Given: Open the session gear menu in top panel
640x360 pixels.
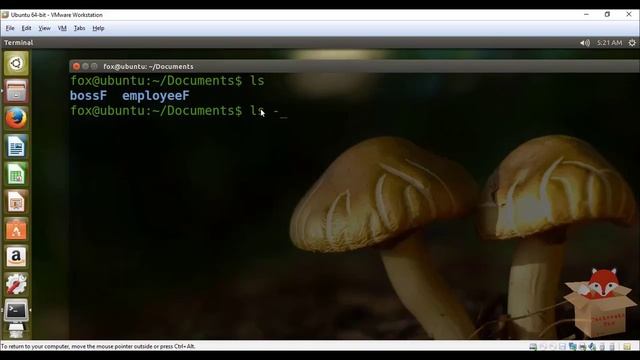Looking at the screenshot, I should [632, 43].
